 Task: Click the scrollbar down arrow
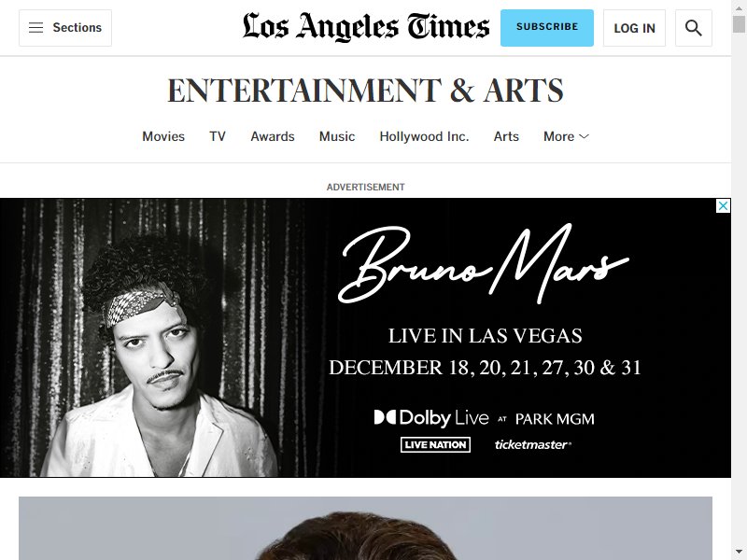[739, 552]
